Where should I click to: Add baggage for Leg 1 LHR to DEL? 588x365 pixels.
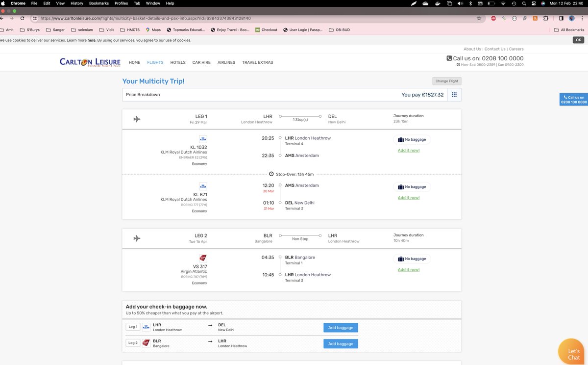click(x=341, y=328)
